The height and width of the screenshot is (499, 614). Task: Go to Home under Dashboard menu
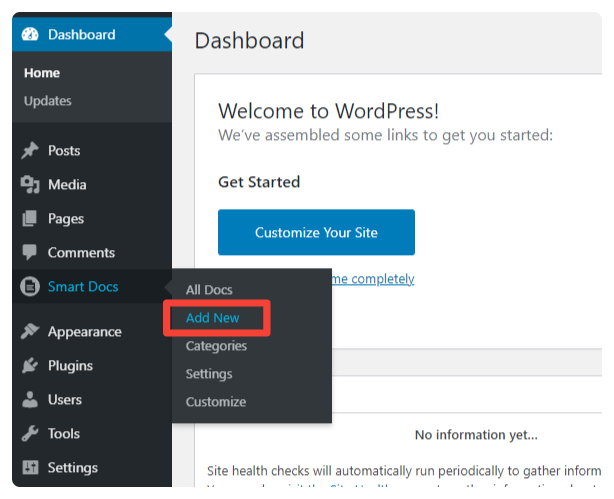[x=42, y=73]
